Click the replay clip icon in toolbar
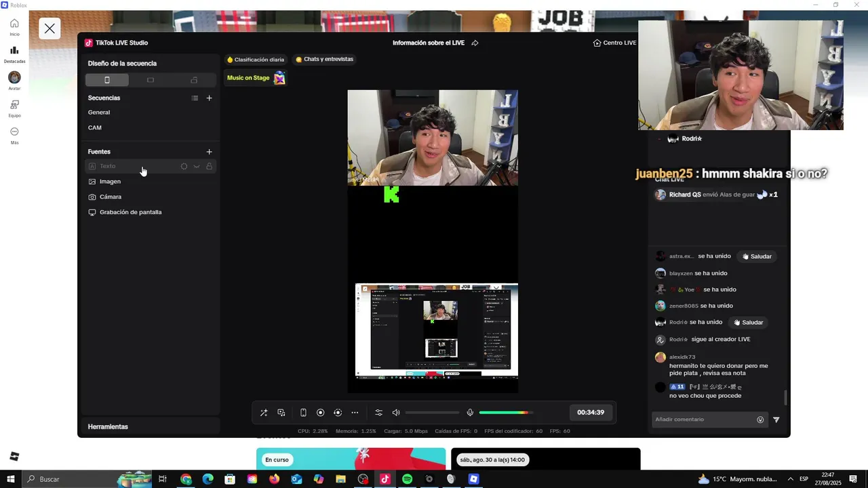868x488 pixels. click(x=338, y=412)
